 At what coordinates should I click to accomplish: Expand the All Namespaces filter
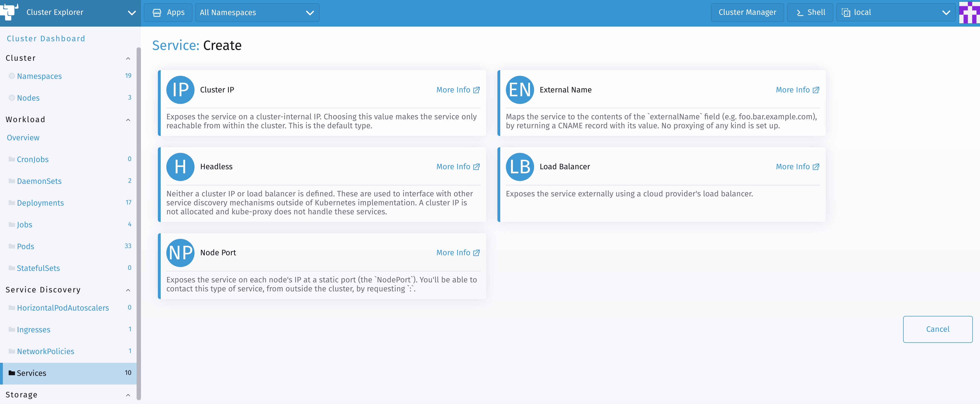coord(257,13)
